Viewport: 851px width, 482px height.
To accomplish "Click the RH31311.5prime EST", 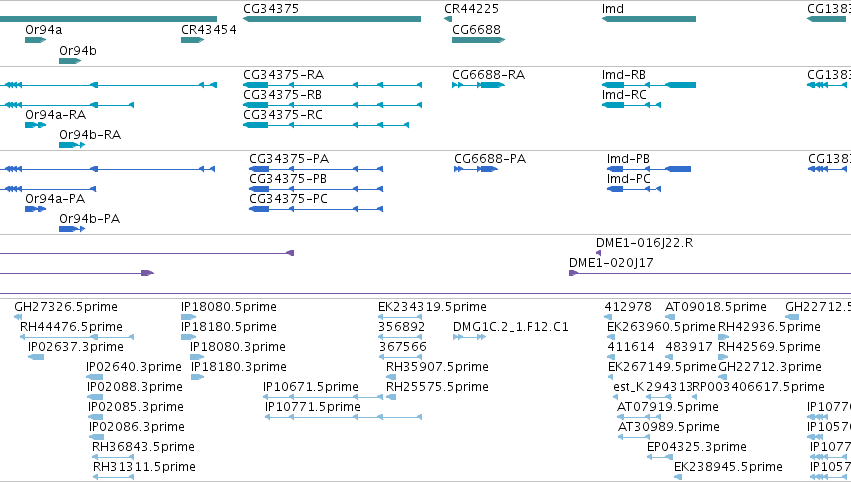I will [113, 478].
